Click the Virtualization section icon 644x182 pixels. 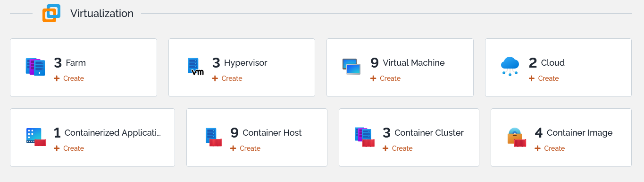(x=51, y=13)
